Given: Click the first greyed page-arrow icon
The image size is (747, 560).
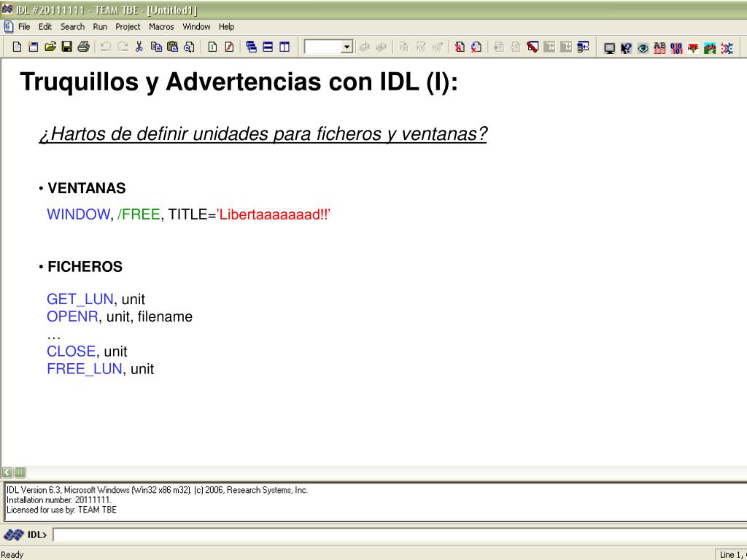Looking at the screenshot, I should (499, 47).
